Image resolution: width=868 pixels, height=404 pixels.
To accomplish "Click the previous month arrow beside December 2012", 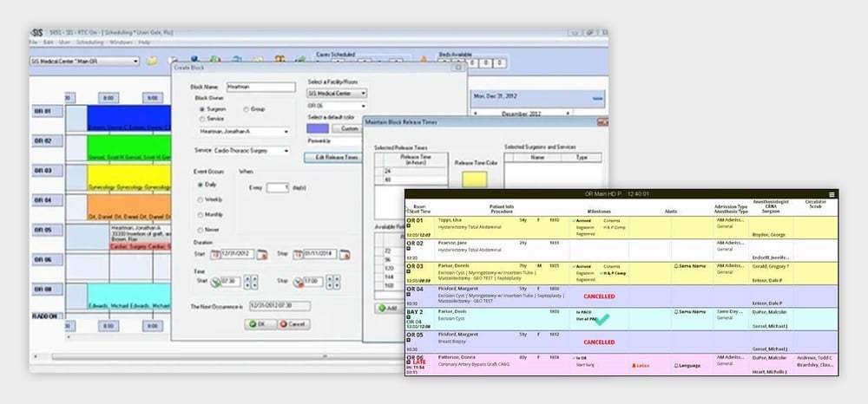I will click(x=476, y=114).
